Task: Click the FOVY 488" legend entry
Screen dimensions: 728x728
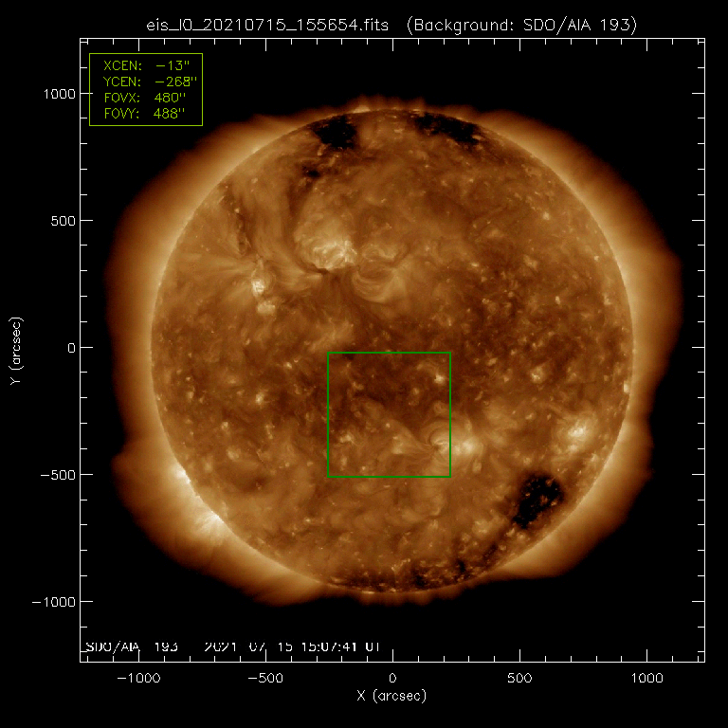Action: [146, 114]
